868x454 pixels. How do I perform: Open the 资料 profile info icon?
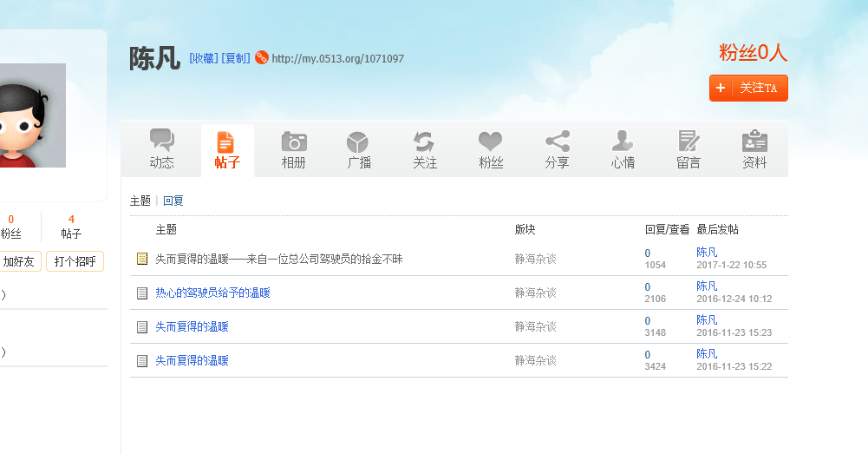tap(754, 141)
